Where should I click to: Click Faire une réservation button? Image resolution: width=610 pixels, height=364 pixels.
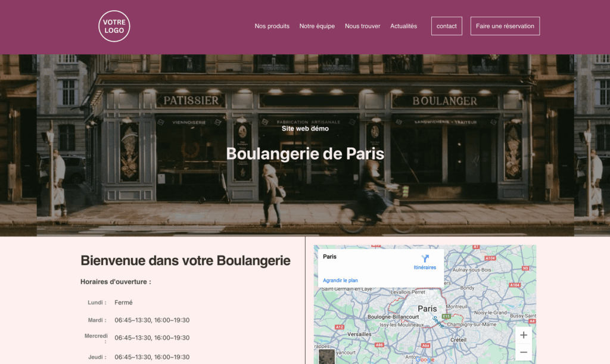[505, 26]
